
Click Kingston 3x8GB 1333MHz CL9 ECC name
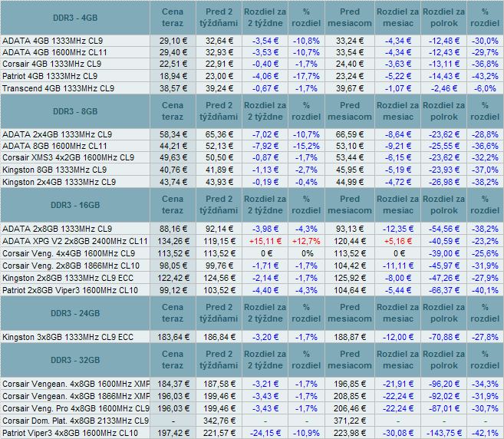click(x=68, y=337)
